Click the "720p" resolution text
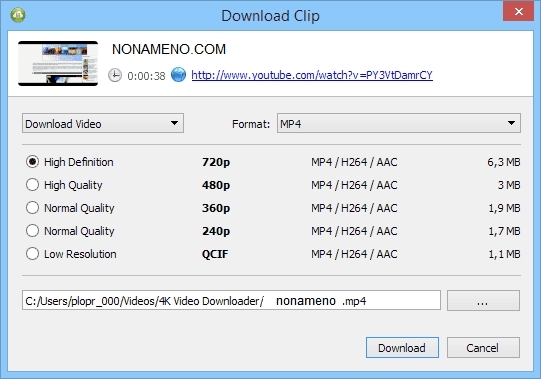 click(216, 162)
